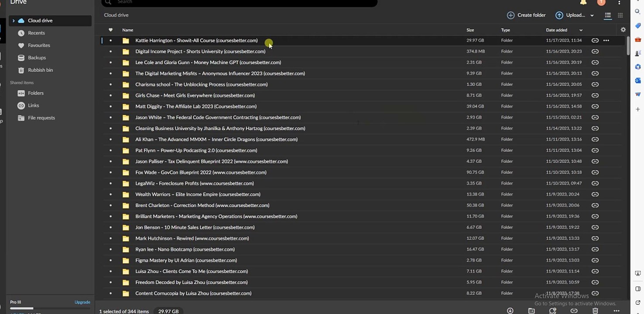Open link icon for Brent Charleton row
This screenshot has width=644, height=314.
point(595,205)
